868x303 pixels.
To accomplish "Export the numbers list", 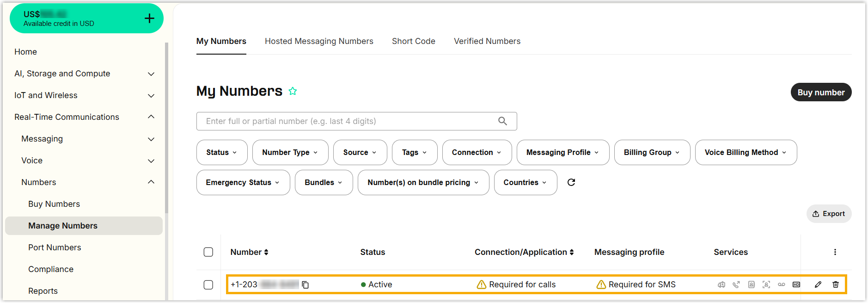I will (829, 214).
